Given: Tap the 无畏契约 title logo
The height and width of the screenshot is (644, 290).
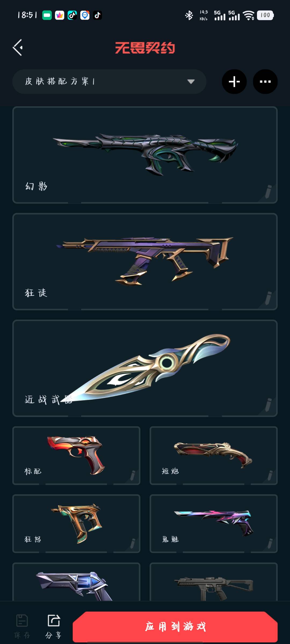Looking at the screenshot, I should point(145,48).
